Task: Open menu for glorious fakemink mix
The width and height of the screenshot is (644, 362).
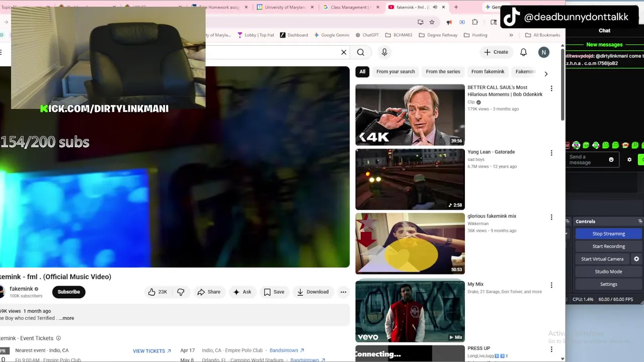Action: [x=551, y=217]
